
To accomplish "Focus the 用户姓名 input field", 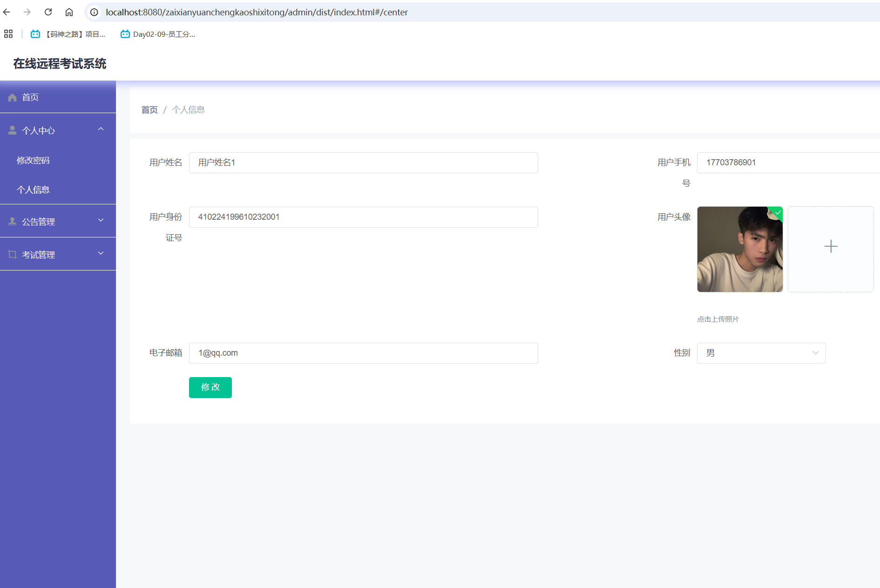I will pyautogui.click(x=363, y=162).
